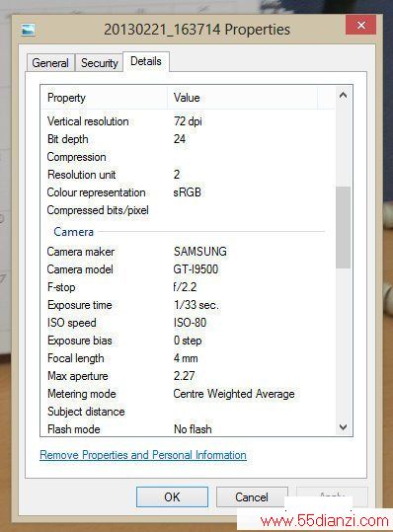Click the Metering mode value field
This screenshot has width=393, height=532.
234,394
